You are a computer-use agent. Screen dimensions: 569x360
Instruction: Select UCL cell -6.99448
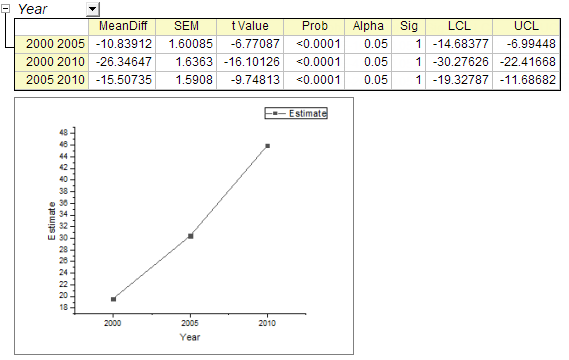tap(526, 44)
